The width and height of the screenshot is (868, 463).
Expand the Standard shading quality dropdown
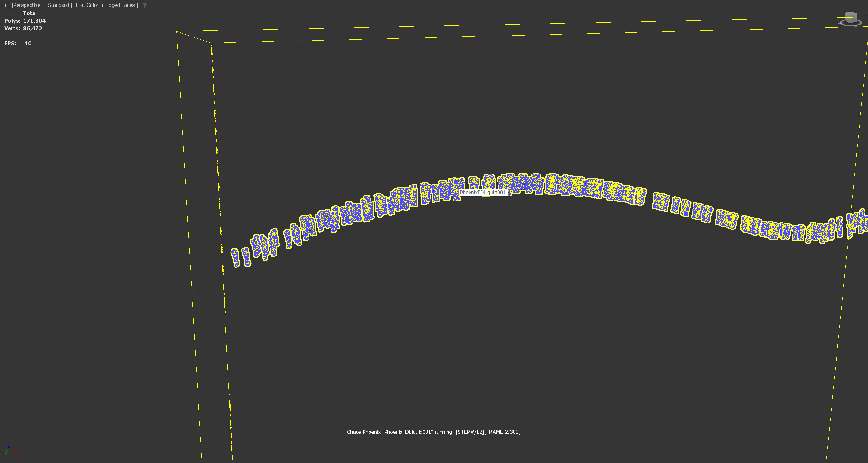tap(58, 5)
